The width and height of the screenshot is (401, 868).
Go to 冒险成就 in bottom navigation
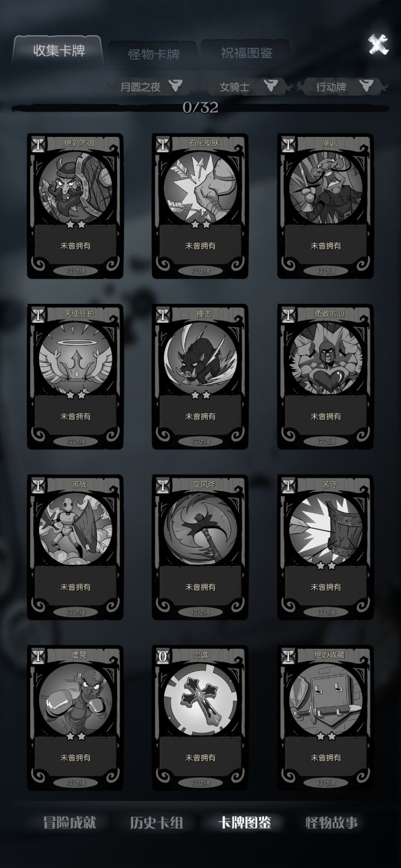point(70,823)
